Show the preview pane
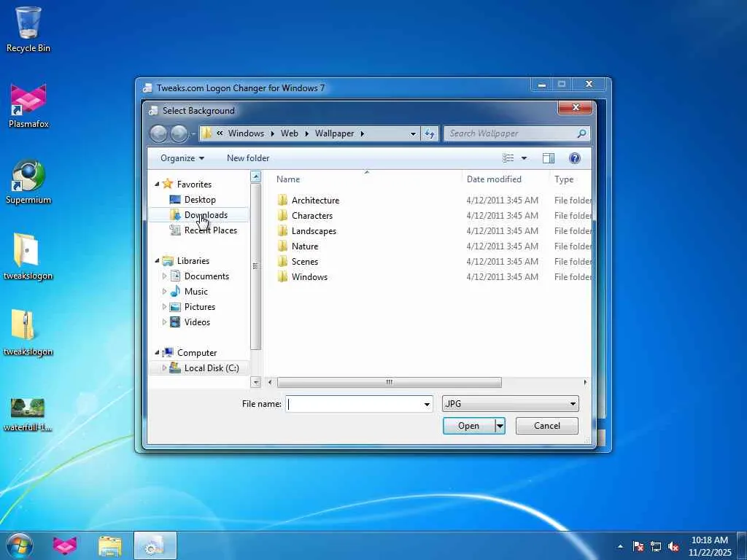 549,158
